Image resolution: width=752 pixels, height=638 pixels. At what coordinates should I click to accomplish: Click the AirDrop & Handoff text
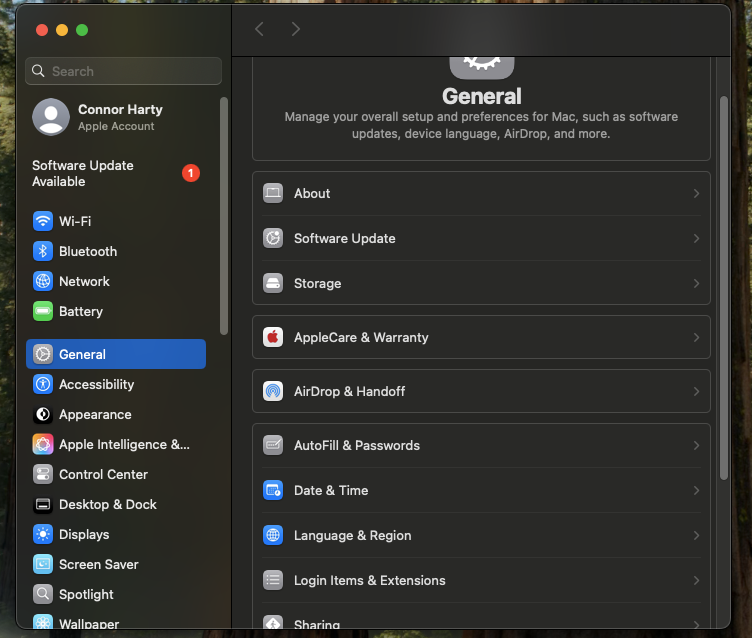tap(350, 391)
